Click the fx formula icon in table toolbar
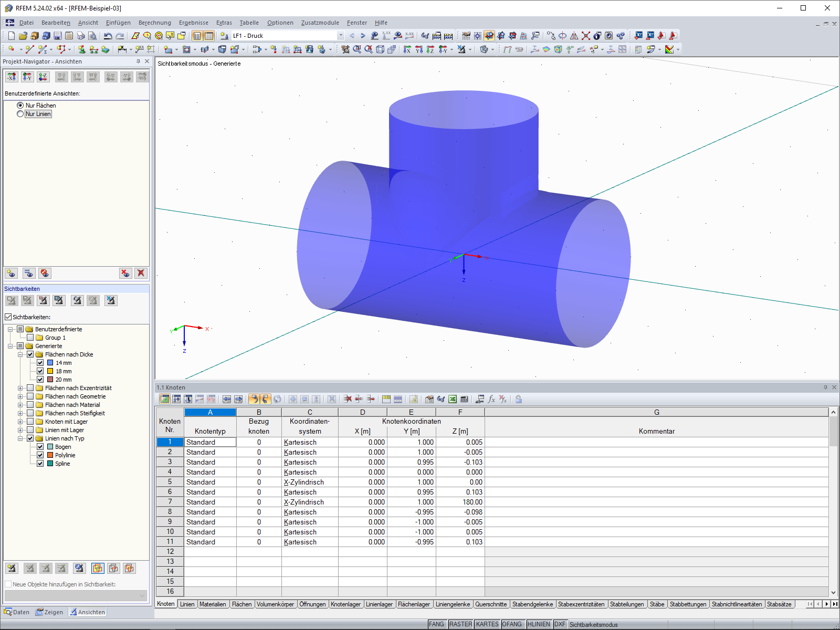The width and height of the screenshot is (840, 630). coord(491,399)
